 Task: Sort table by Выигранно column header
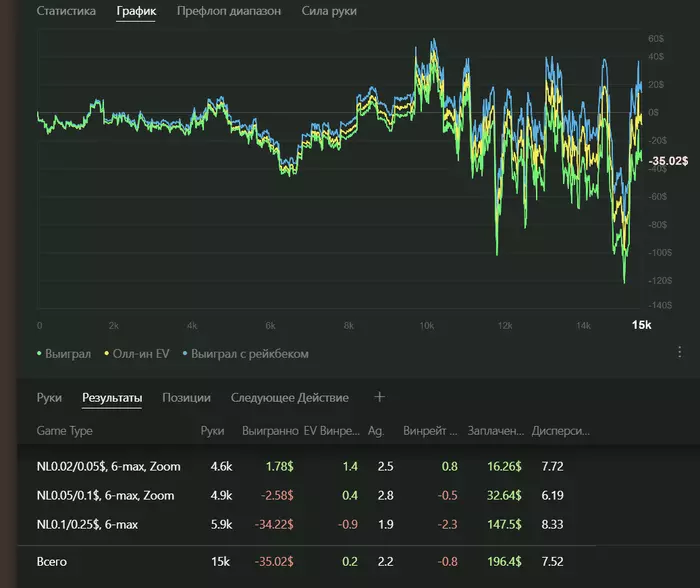tap(270, 431)
